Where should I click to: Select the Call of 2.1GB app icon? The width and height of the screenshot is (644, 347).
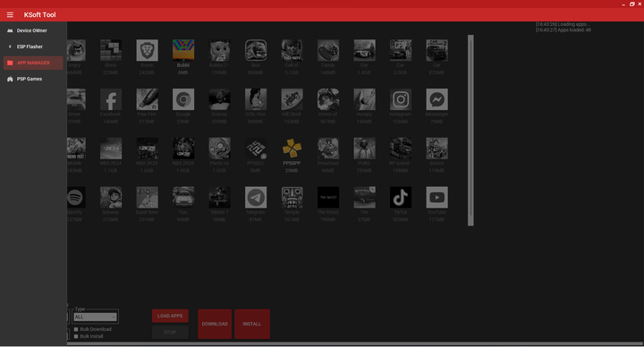point(292,50)
